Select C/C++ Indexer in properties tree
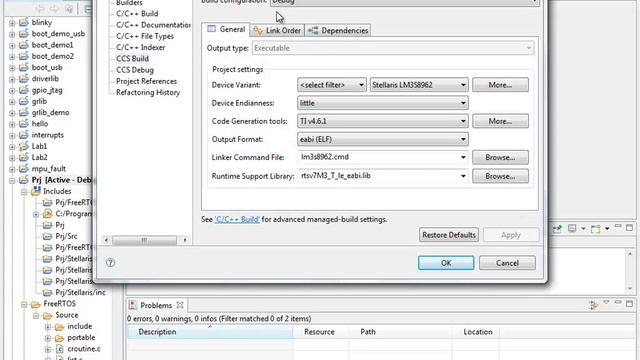Image resolution: width=640 pixels, height=360 pixels. 140,47
